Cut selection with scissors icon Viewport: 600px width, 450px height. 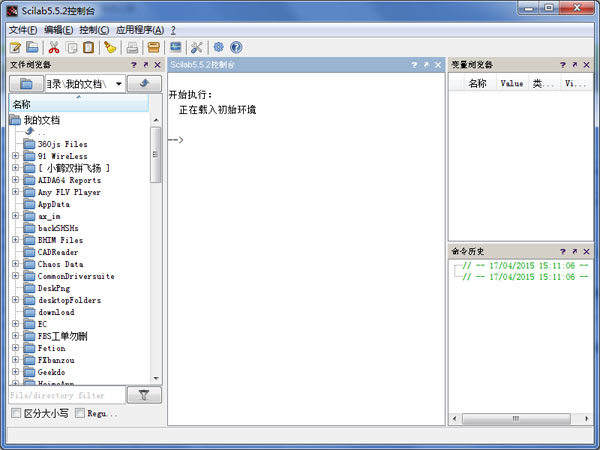click(54, 47)
